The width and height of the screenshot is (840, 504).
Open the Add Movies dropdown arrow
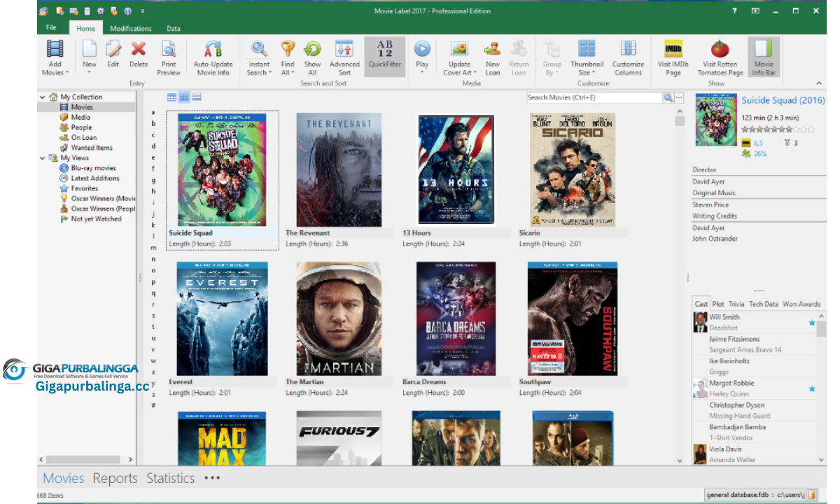(x=67, y=73)
